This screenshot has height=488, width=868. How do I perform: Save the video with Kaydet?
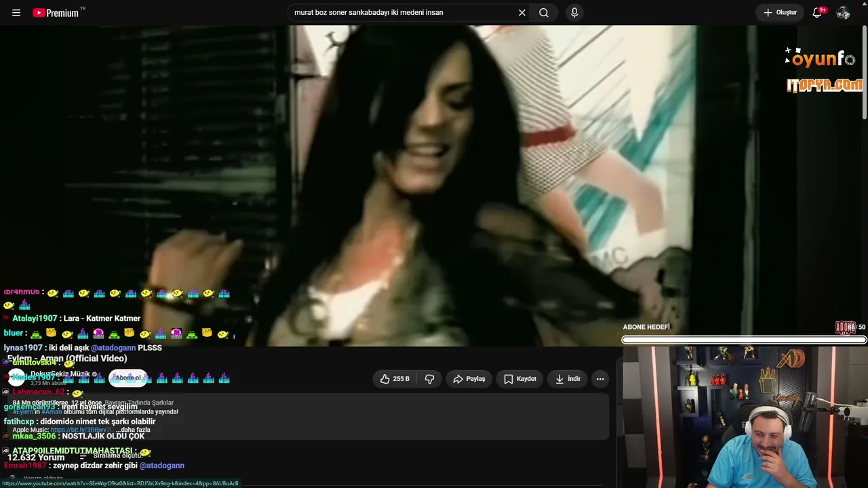519,379
